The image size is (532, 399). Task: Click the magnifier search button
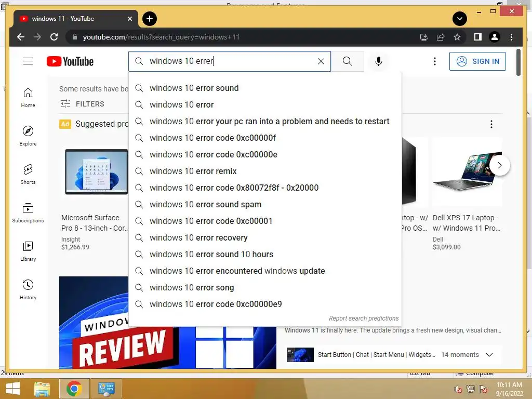tap(347, 61)
